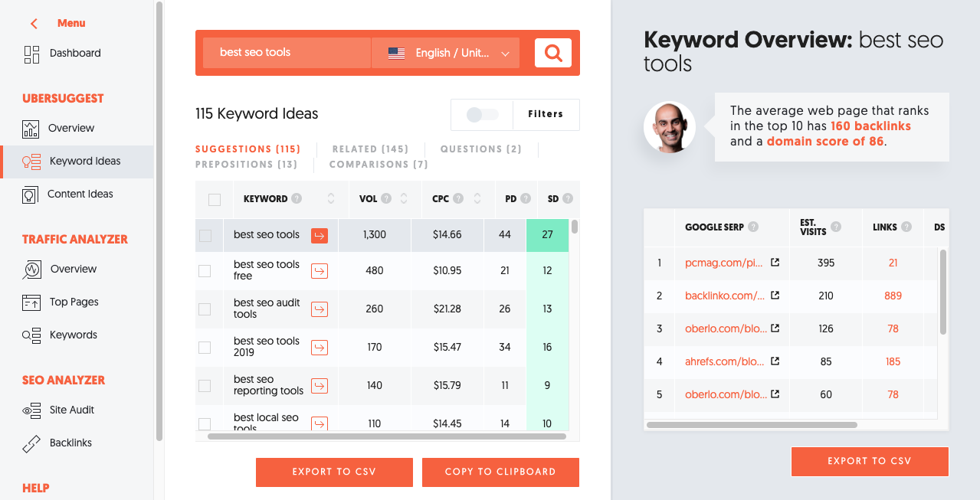Click help icon next to LINKS header
The image size is (980, 500).
point(906,227)
